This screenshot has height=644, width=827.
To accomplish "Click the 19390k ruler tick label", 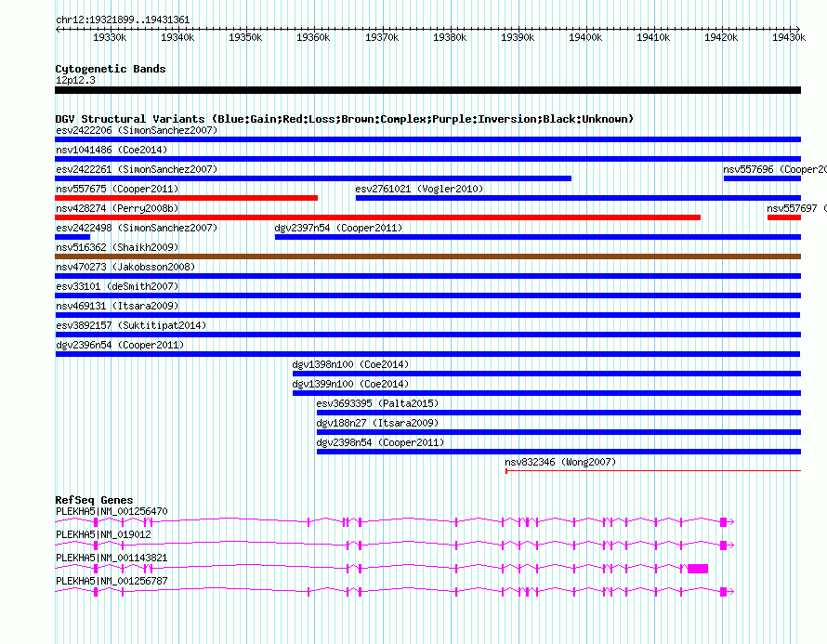I will point(518,37).
